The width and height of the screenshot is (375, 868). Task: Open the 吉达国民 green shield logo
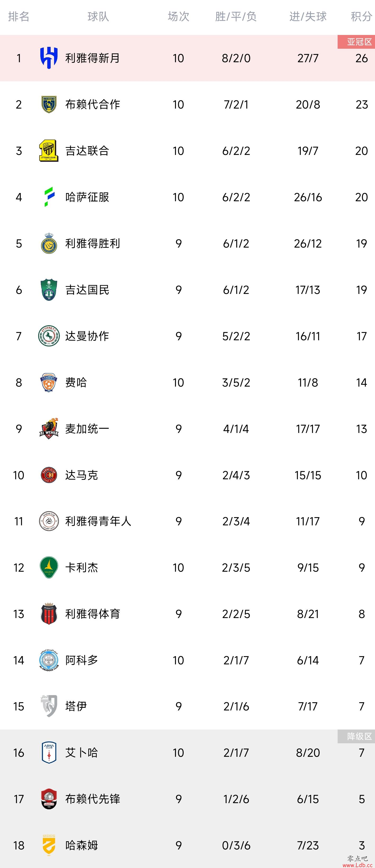[x=49, y=290]
